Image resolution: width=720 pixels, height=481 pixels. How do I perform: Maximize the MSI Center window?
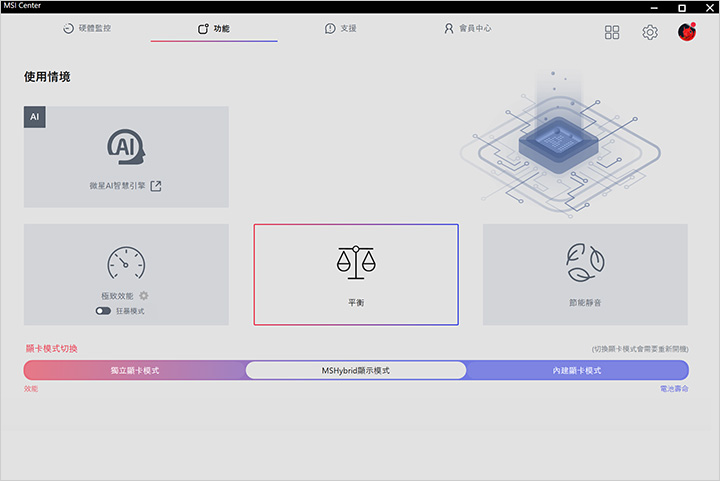coord(682,8)
